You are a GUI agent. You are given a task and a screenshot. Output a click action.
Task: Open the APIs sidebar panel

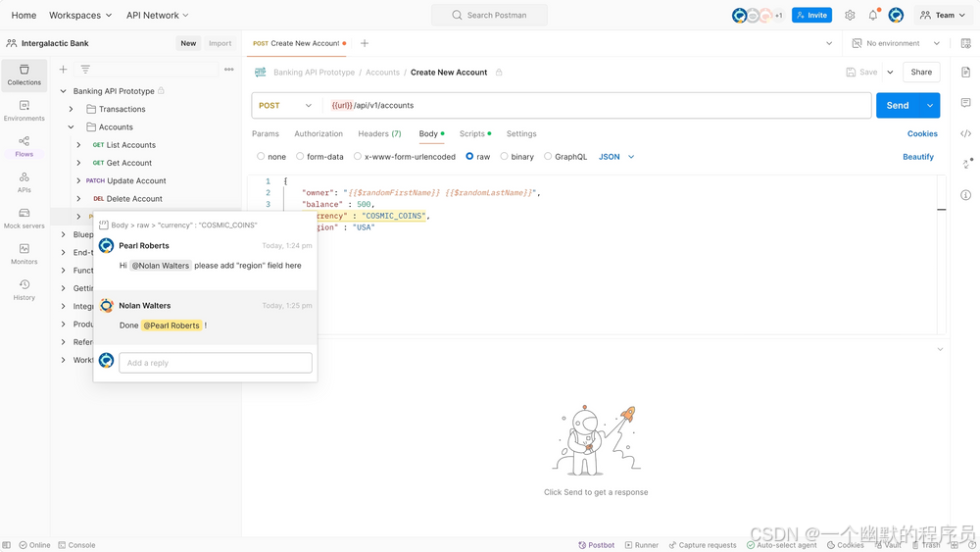[x=24, y=182]
